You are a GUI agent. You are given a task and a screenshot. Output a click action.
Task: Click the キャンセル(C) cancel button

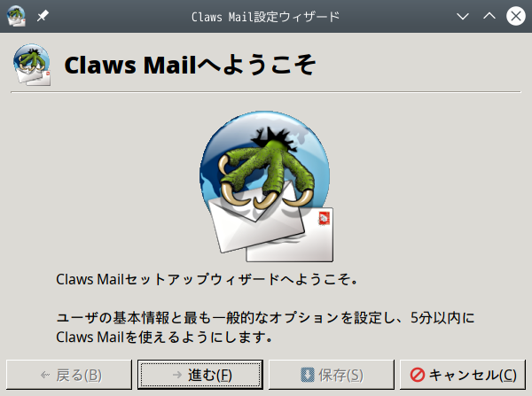click(x=463, y=375)
